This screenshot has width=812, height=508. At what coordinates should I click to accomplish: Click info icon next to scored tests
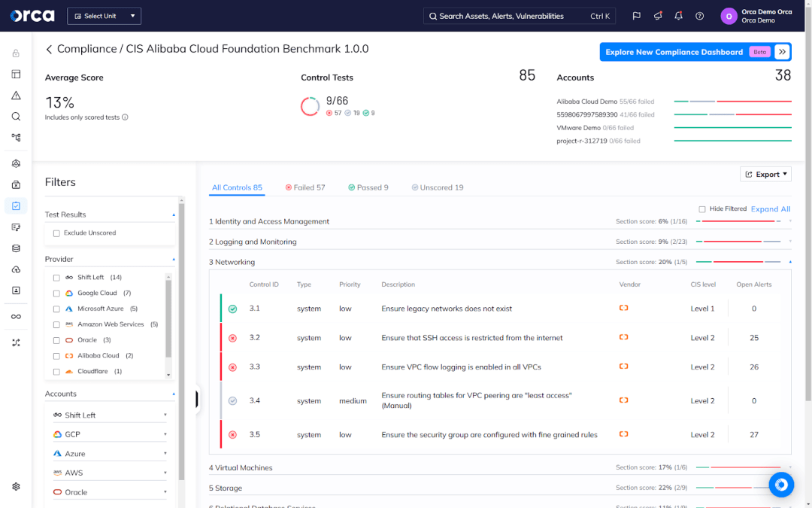pos(125,117)
